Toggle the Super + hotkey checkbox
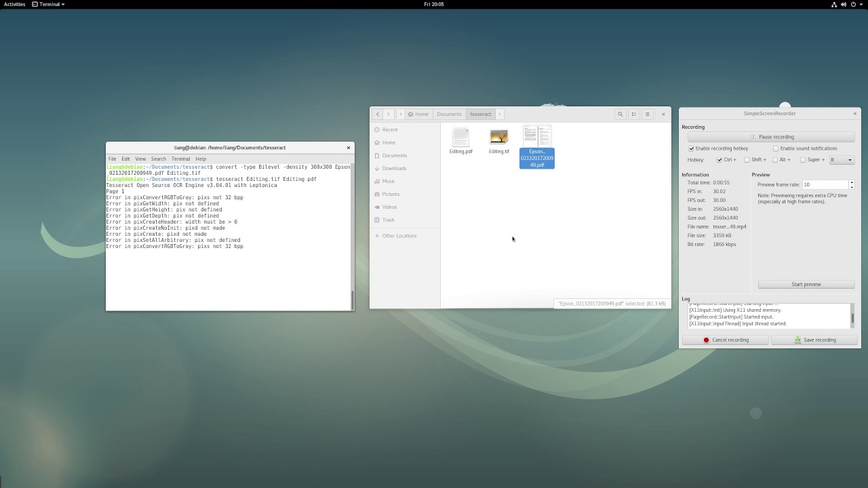 click(x=803, y=160)
